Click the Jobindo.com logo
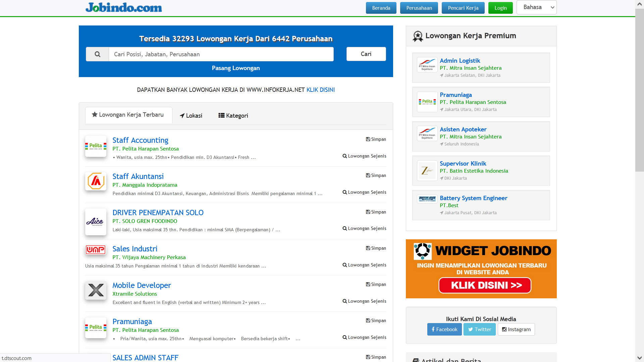644x362 pixels. point(124,7)
